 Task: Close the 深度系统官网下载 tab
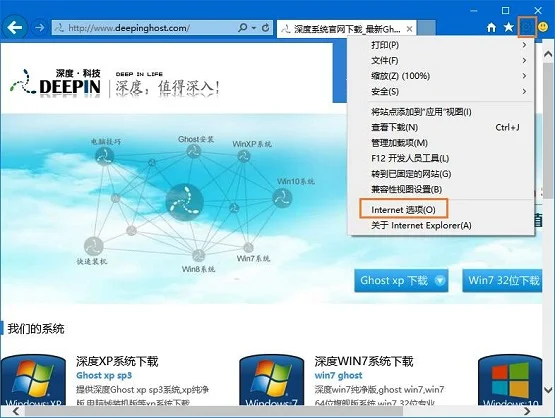409,29
